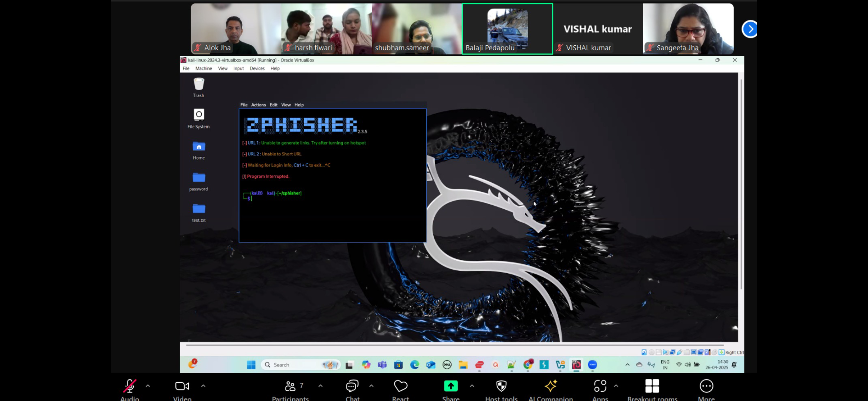Expand the video options caret
The height and width of the screenshot is (401, 868).
(x=203, y=386)
